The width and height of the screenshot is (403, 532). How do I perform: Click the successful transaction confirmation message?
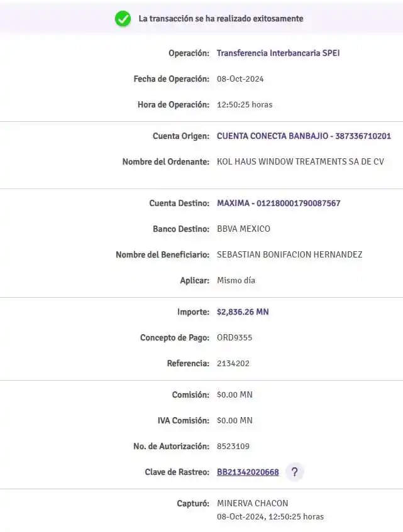tap(221, 19)
